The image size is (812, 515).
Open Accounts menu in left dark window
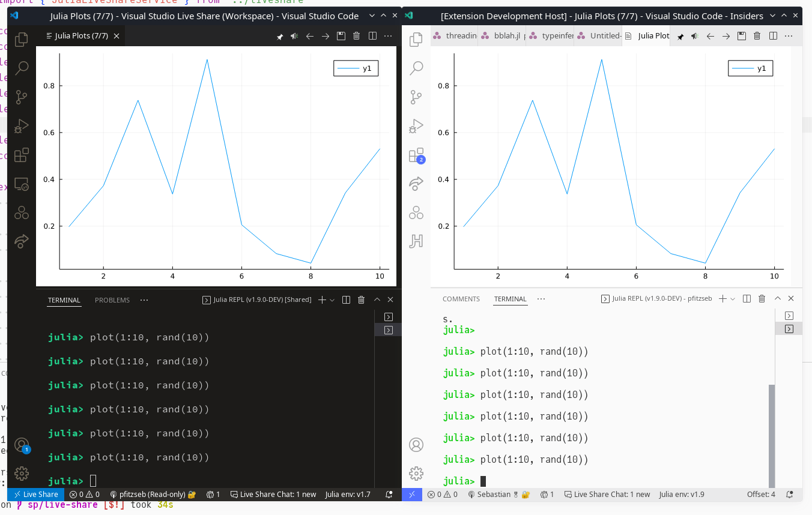22,445
